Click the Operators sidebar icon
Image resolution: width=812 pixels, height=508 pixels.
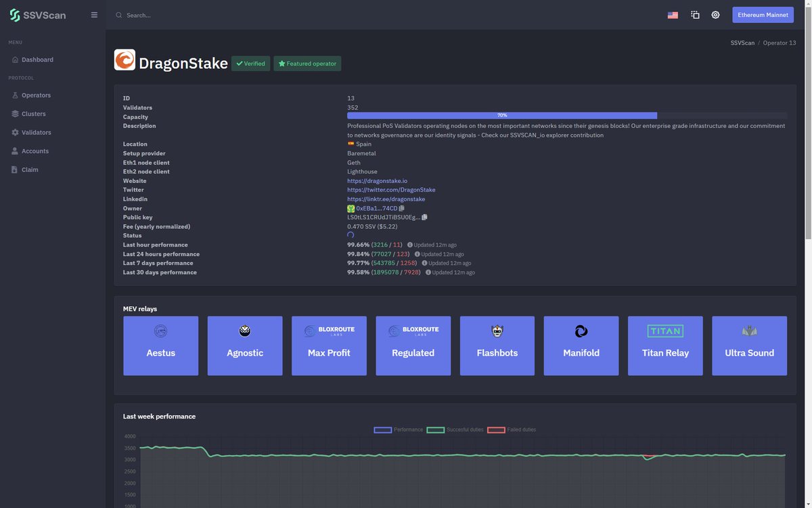click(x=16, y=96)
